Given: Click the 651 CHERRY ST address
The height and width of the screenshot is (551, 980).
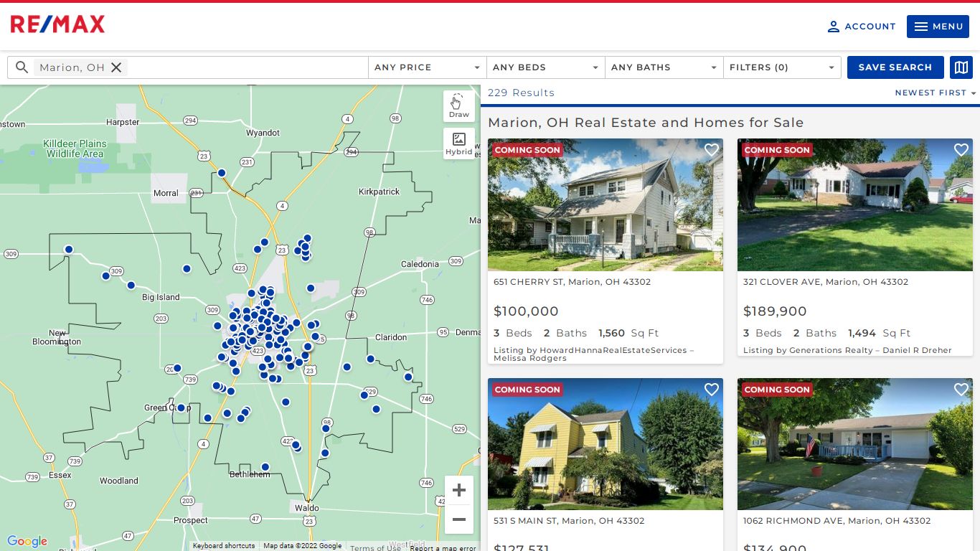Looking at the screenshot, I should 572,282.
